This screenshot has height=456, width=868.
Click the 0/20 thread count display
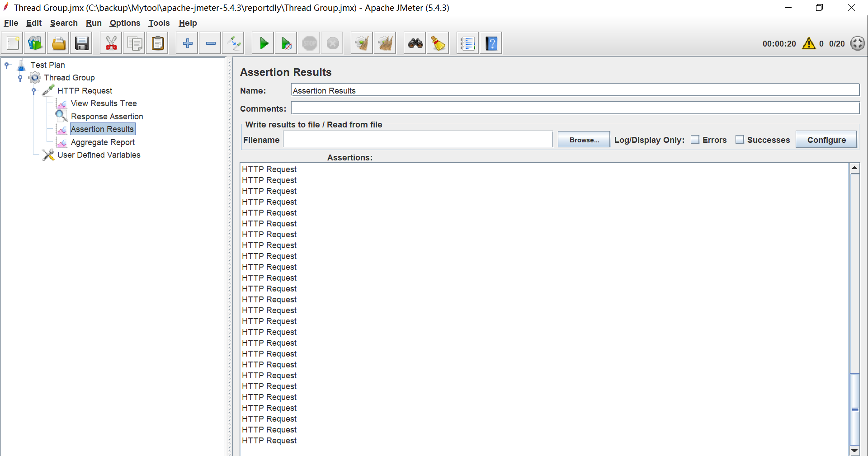pos(837,44)
